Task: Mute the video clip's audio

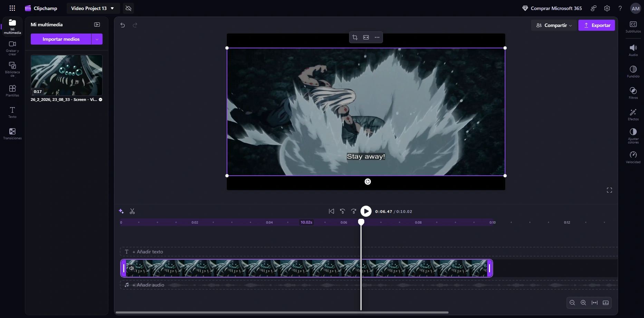Action: point(131,268)
